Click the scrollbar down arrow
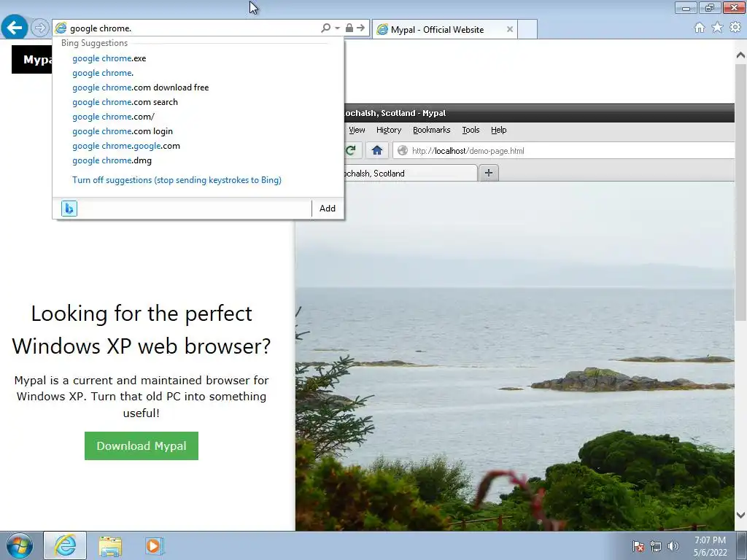Image resolution: width=747 pixels, height=560 pixels. point(740,515)
